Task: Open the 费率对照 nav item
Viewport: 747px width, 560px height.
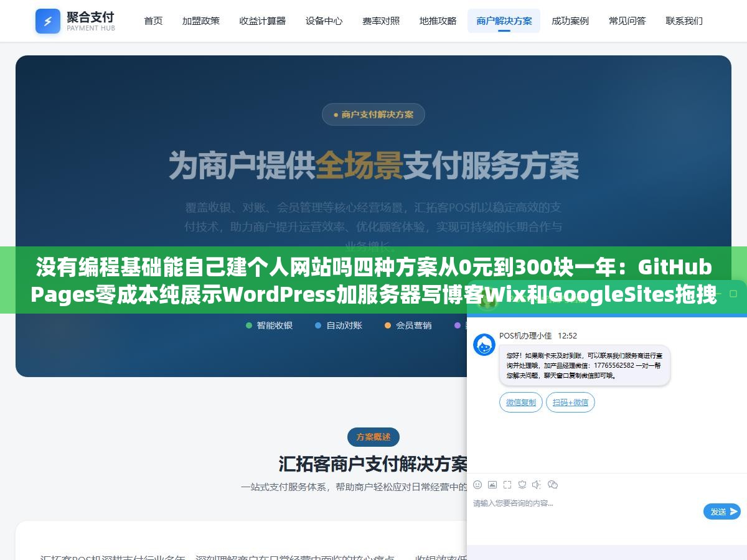Action: (x=381, y=21)
